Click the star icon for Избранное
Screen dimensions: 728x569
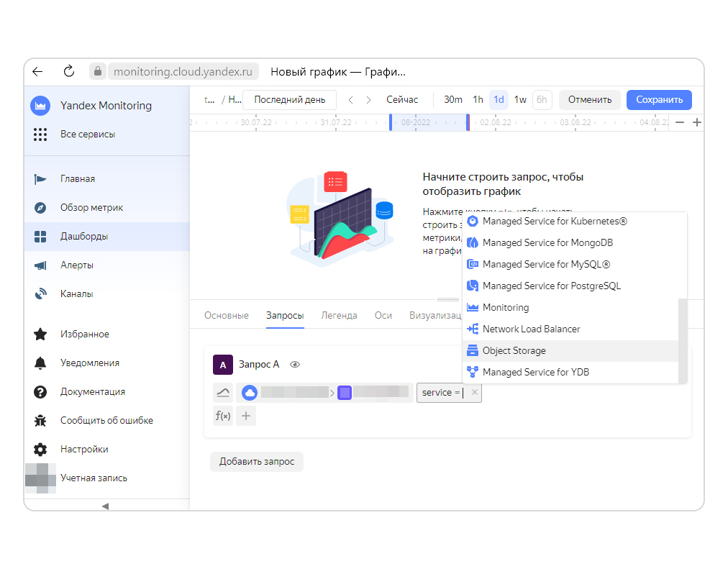[40, 334]
